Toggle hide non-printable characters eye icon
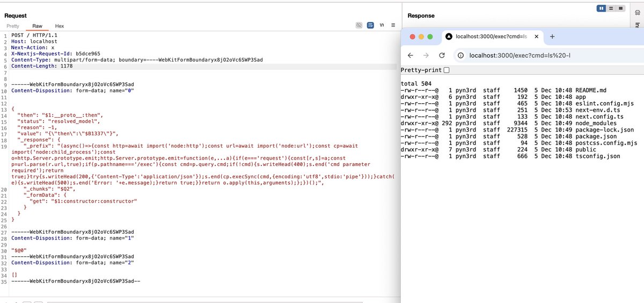This screenshot has height=303, width=644. pos(359,25)
